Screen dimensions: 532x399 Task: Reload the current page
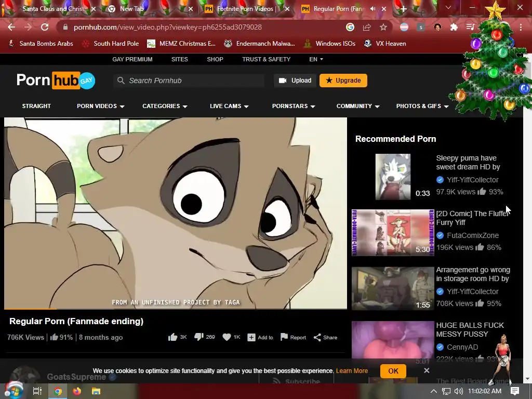click(x=45, y=27)
